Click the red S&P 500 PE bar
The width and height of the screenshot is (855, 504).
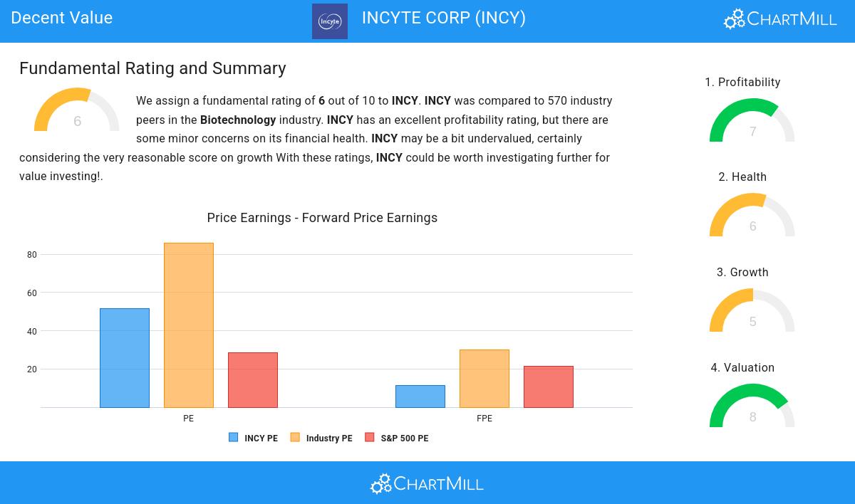[x=253, y=380]
